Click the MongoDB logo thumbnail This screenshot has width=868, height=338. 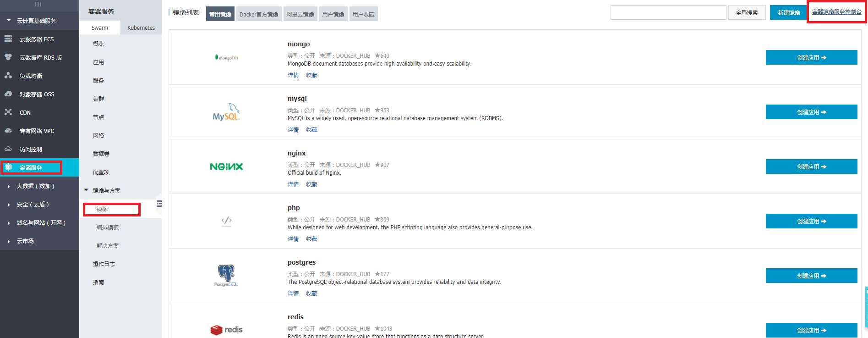(x=226, y=57)
